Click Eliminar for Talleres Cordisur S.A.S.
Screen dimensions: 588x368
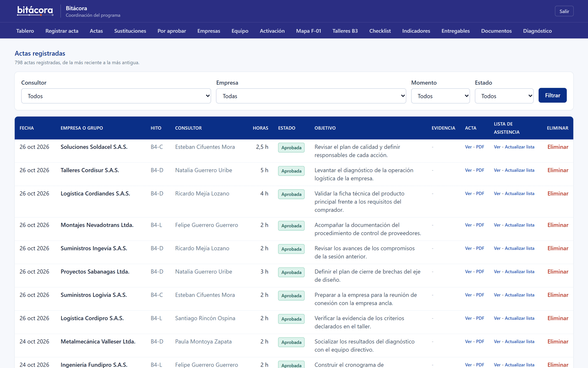[x=558, y=170]
